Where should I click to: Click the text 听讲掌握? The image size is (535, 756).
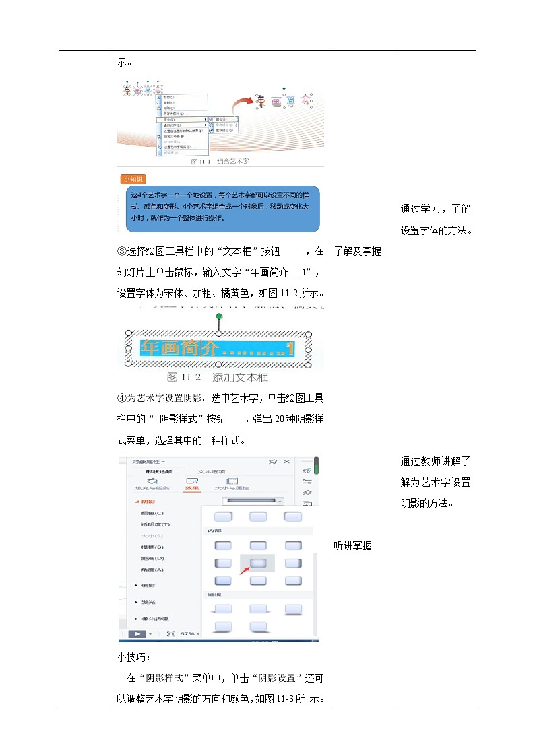pyautogui.click(x=352, y=545)
